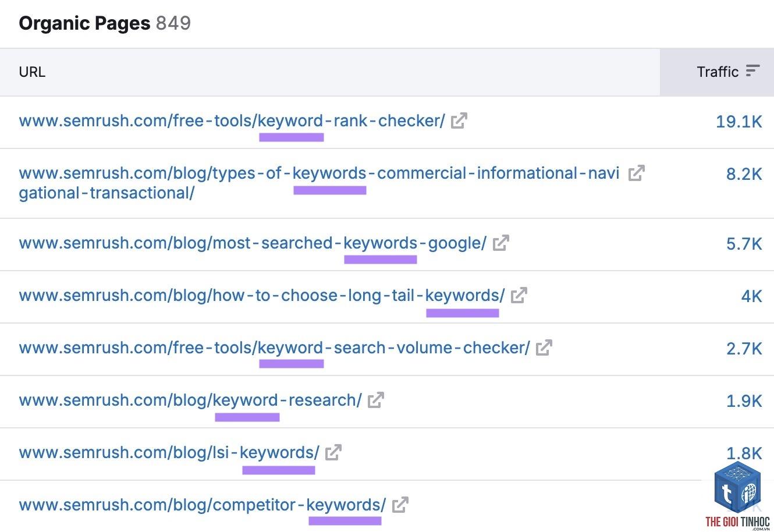Open external link icon for how-to-choose-long-tail-keywords URL
Viewport: 774px width, 532px height.
click(x=519, y=295)
